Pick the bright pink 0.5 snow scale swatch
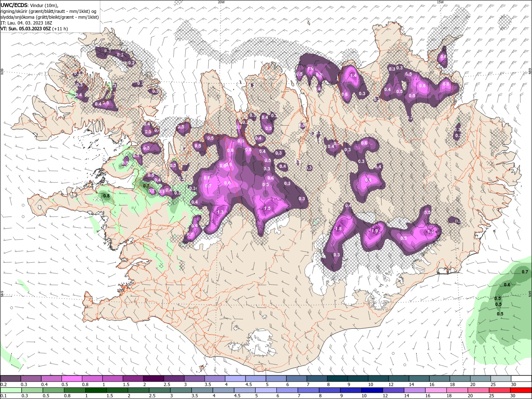The height and width of the screenshot is (399, 532). 71,379
